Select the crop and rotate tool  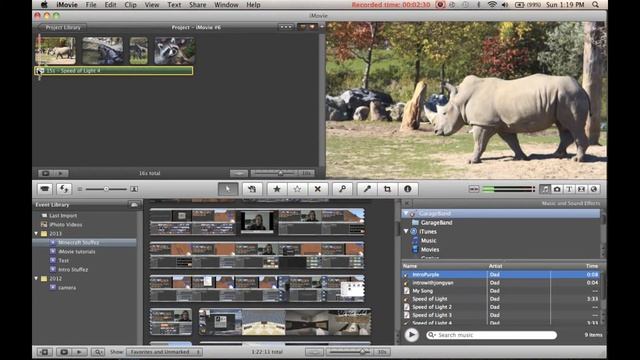coord(387,189)
